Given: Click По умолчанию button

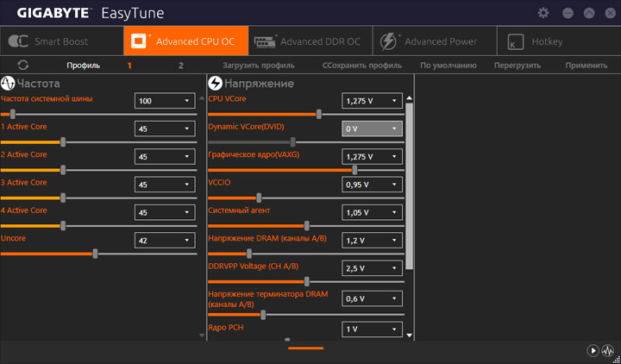Looking at the screenshot, I should point(448,66).
